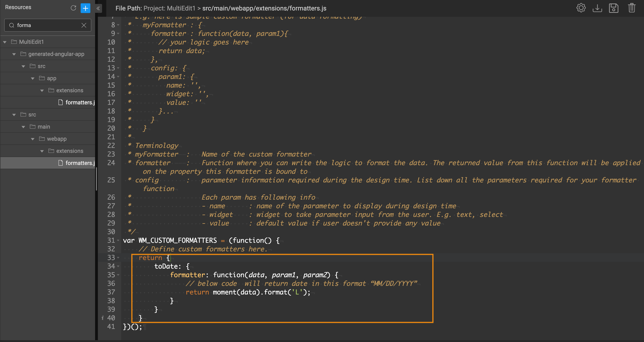Download the current file
Viewport: 644px width, 342px height.
pyautogui.click(x=597, y=8)
